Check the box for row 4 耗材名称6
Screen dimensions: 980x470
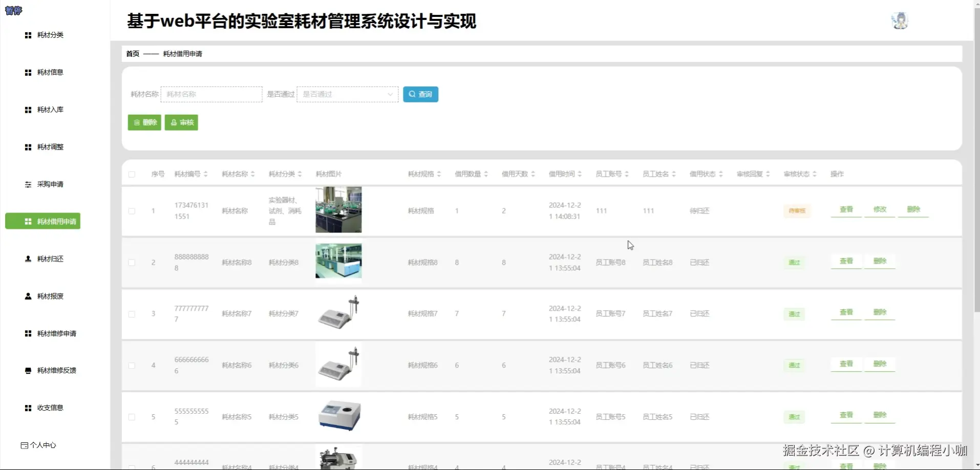tap(132, 366)
